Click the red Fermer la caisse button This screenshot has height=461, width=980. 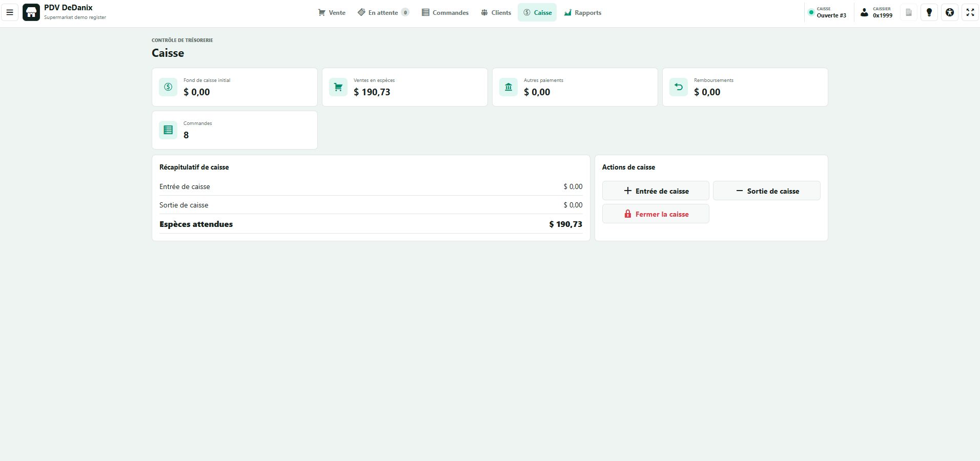[656, 214]
